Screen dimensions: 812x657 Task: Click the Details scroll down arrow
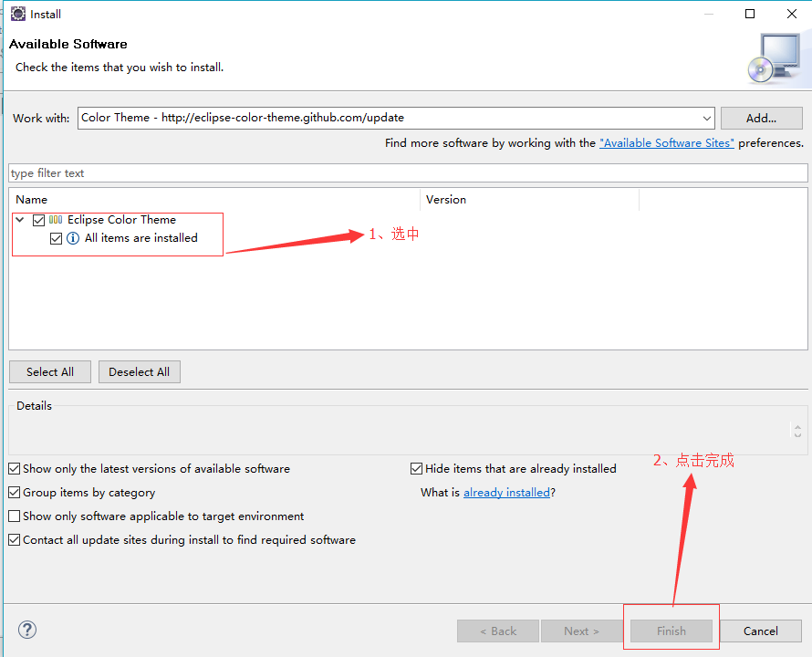coord(797,434)
